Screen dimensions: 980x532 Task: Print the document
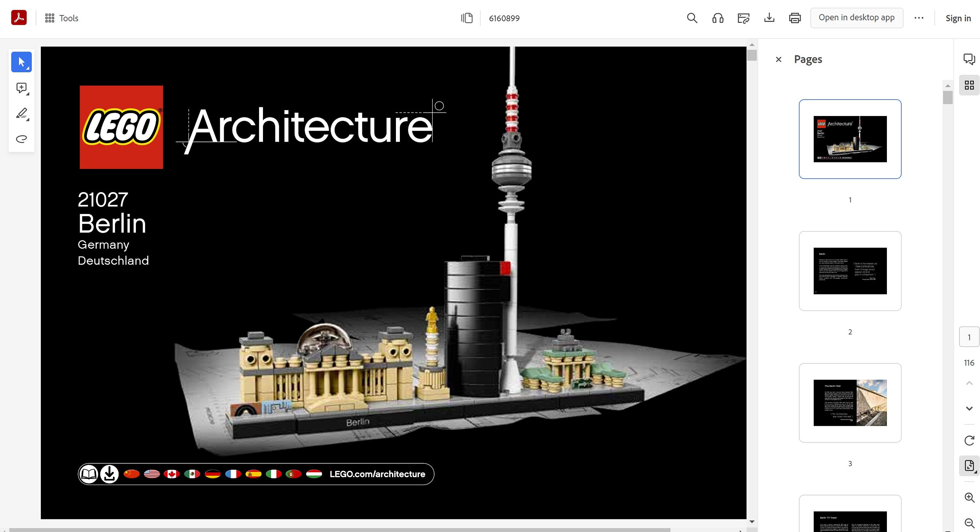(x=795, y=18)
